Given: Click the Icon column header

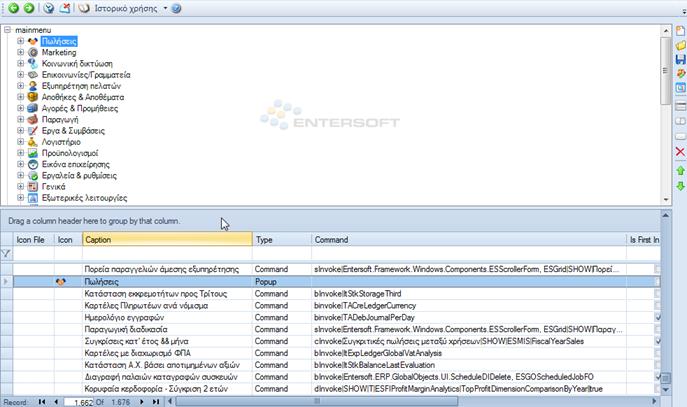Looking at the screenshot, I should (68, 239).
